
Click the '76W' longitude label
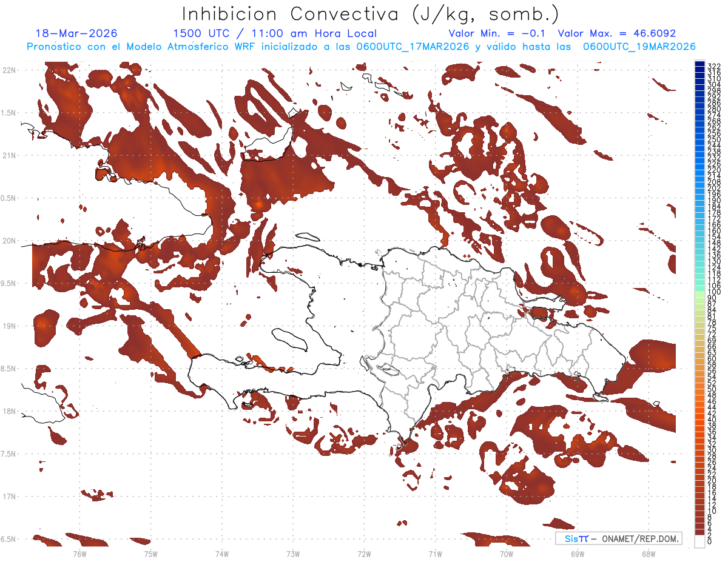coord(79,554)
